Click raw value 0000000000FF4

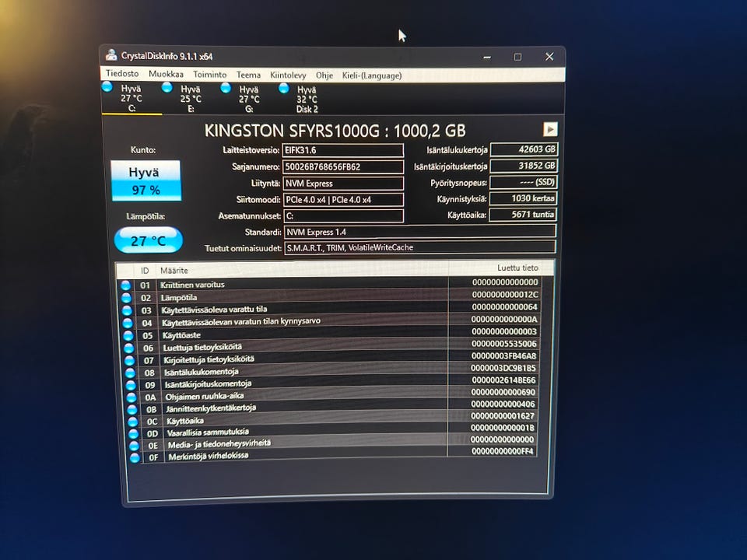[502, 451]
